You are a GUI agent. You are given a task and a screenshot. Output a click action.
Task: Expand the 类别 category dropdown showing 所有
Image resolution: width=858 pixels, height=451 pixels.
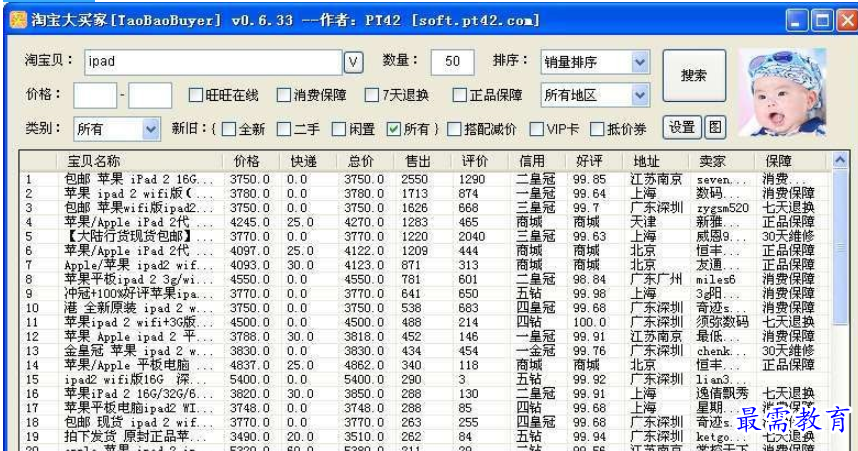pos(117,129)
